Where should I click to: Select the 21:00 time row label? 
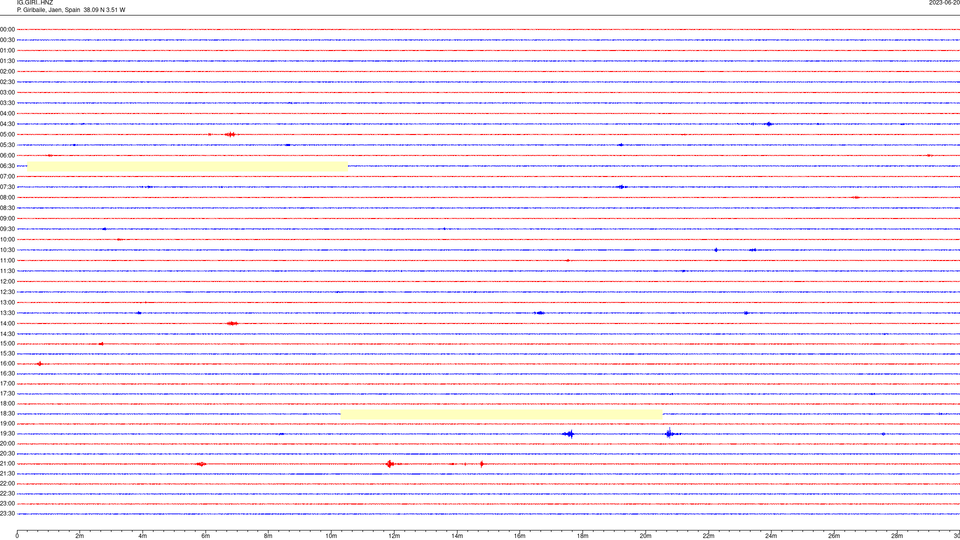pyautogui.click(x=7, y=464)
